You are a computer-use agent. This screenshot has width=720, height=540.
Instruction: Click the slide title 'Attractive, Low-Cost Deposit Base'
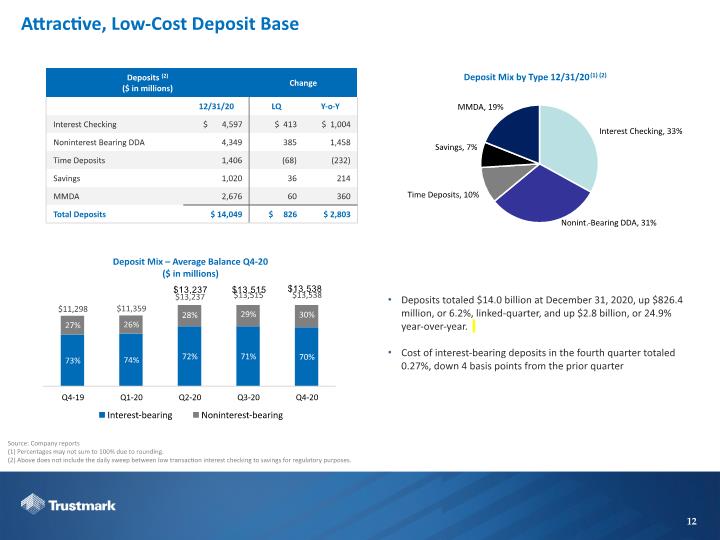click(160, 24)
